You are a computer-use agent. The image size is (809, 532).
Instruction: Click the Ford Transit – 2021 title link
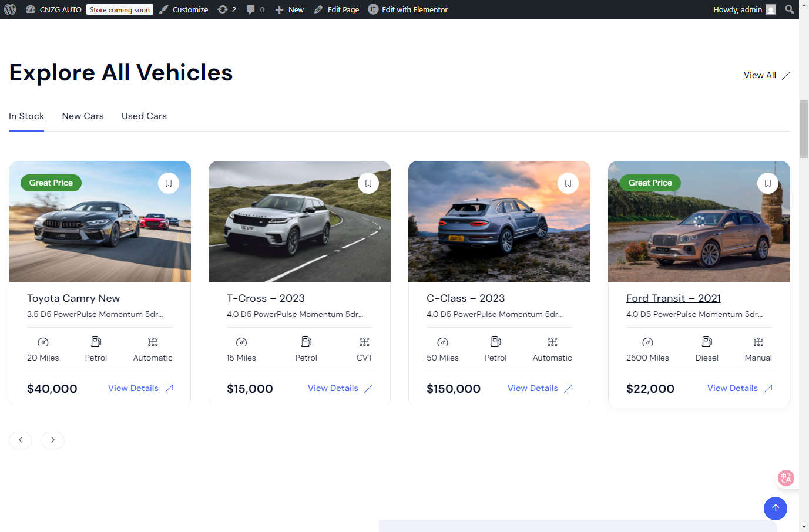(673, 298)
